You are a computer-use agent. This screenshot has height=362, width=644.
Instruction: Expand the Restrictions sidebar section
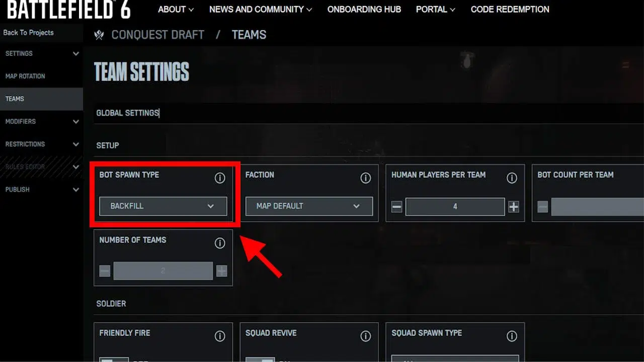pyautogui.click(x=76, y=144)
